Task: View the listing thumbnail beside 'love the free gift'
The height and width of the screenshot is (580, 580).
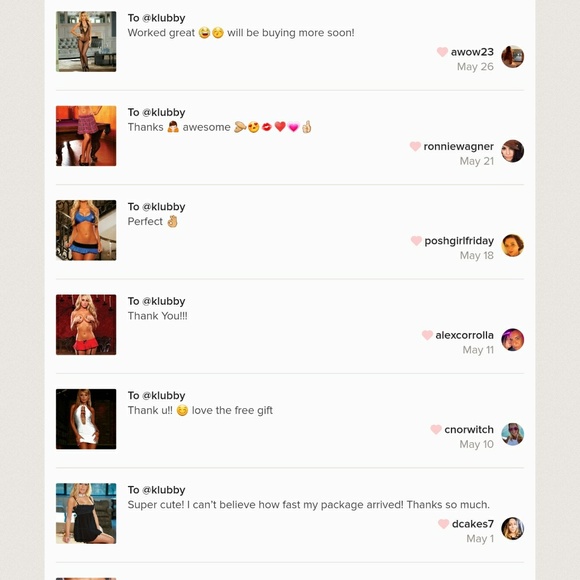Action: tap(86, 419)
